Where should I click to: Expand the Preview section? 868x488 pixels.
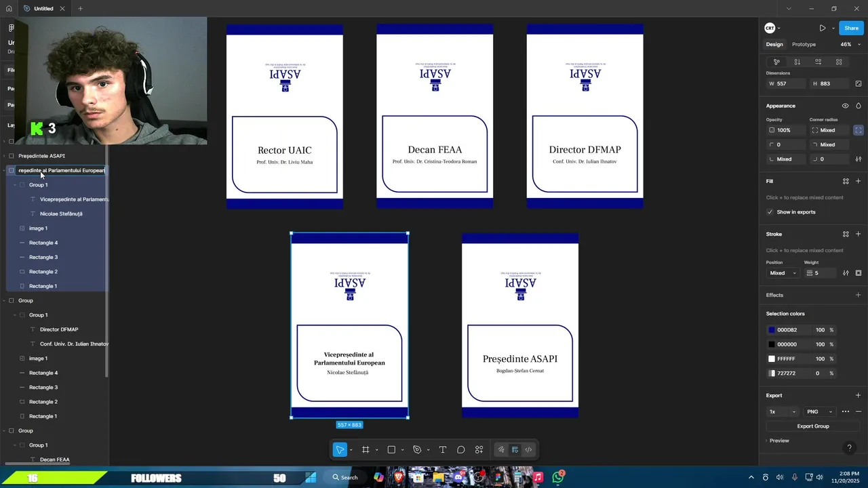coord(778,441)
